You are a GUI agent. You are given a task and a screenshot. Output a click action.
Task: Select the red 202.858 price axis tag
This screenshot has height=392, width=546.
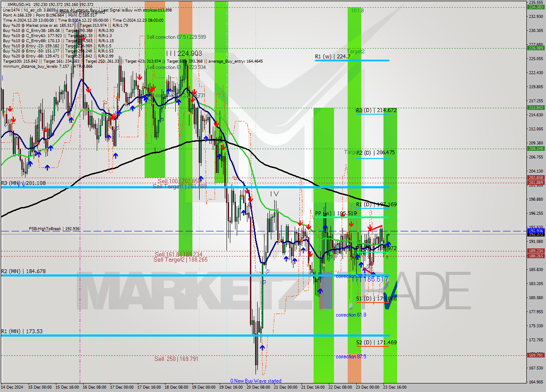click(x=536, y=178)
